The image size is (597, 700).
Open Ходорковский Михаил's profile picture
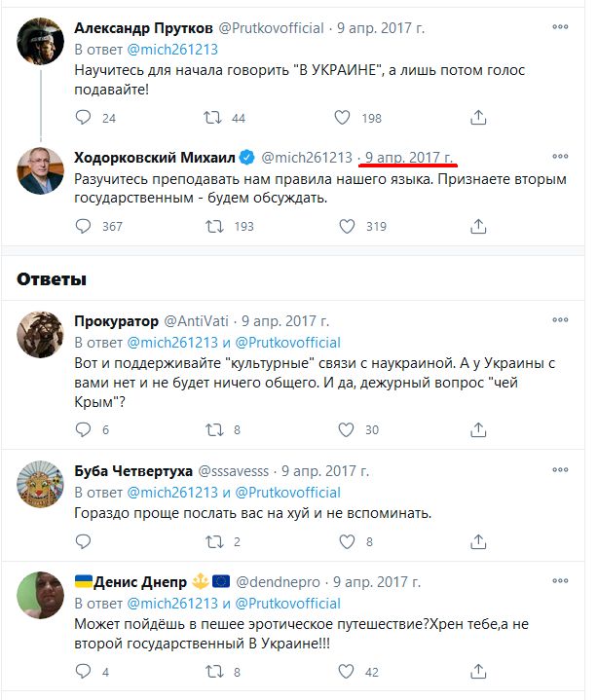(42, 171)
